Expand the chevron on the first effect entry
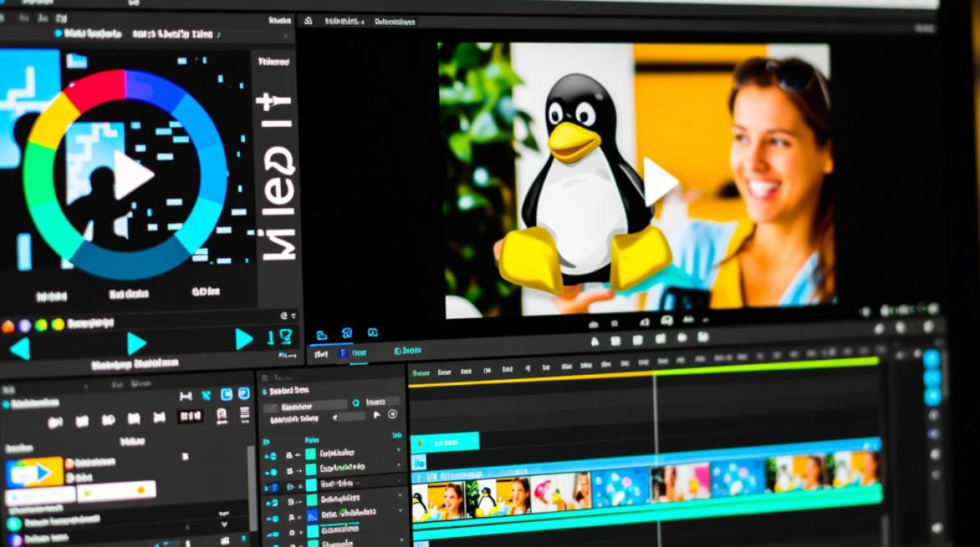980x547 pixels. (x=399, y=449)
